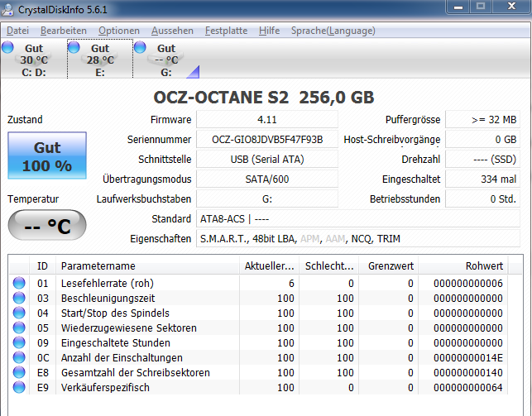
Task: Open the Optionen menu
Action: [119, 31]
